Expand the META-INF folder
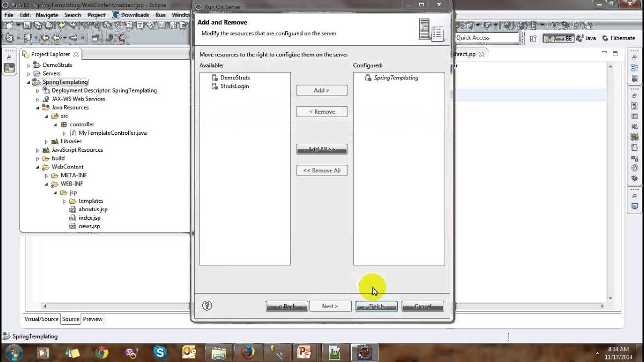 [x=47, y=175]
